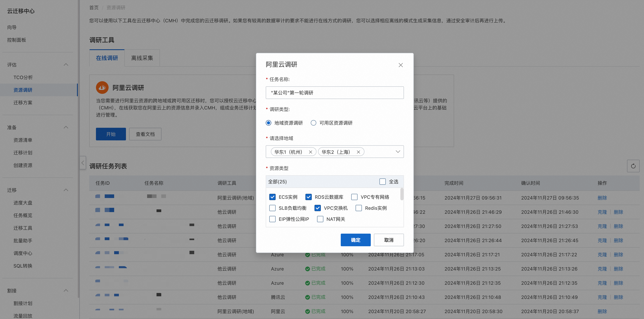Open 向导 in the sidebar

click(12, 27)
